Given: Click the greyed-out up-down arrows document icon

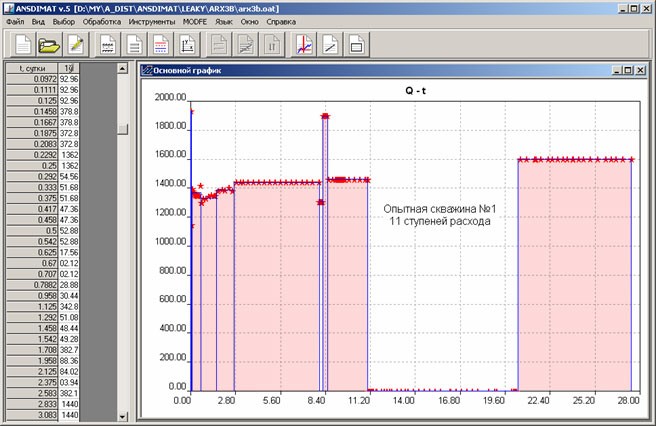Looking at the screenshot, I should point(272,44).
